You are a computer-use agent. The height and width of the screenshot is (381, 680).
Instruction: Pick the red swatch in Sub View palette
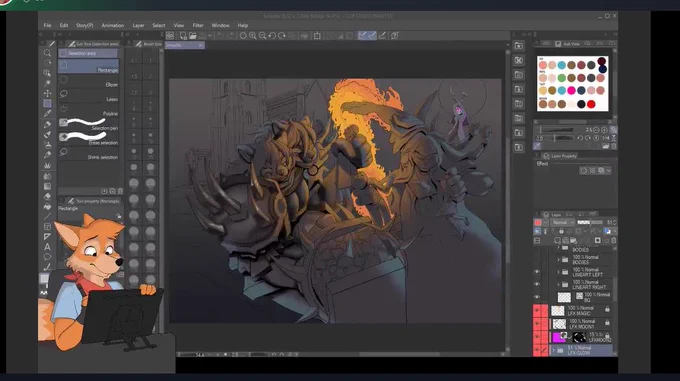[x=591, y=104]
